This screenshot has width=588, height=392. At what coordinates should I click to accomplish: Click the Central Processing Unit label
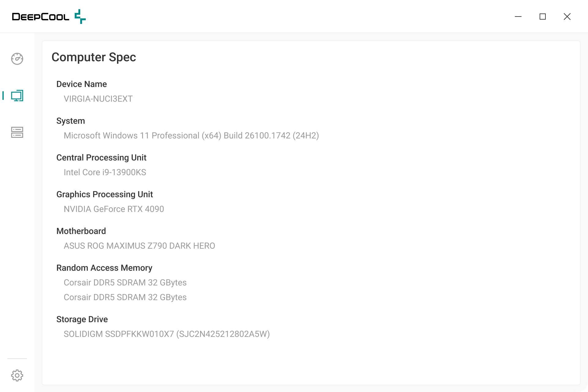tap(101, 158)
